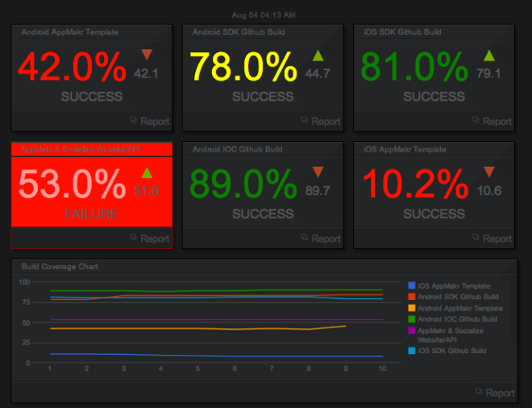Click the down trend arrow in Android AppMakr Template
Viewport: 532px width, 408px height.
[147, 55]
